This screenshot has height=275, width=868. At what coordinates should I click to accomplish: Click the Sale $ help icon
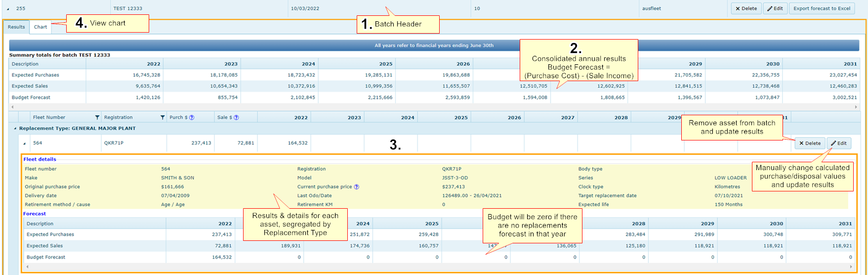click(x=236, y=117)
